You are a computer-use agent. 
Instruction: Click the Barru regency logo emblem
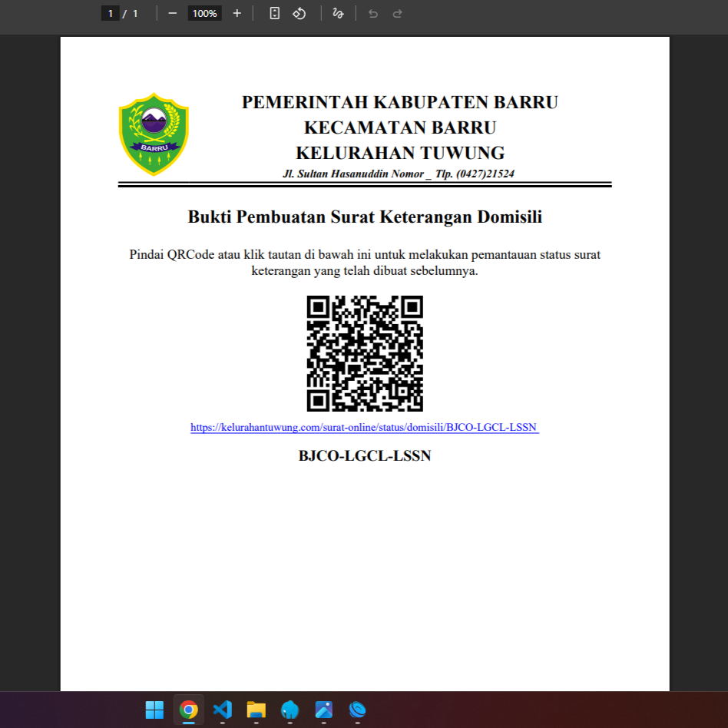click(154, 134)
